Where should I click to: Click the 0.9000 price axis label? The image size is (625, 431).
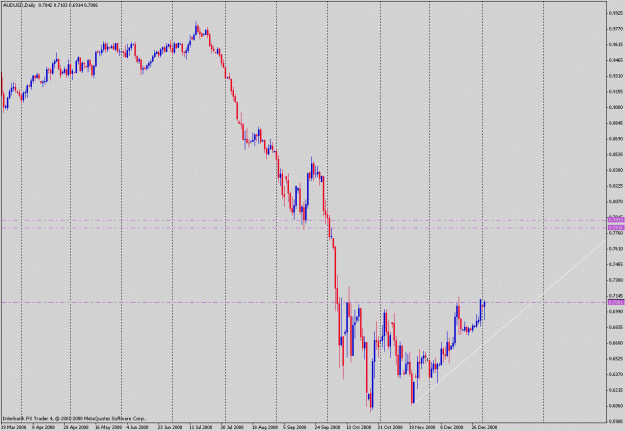click(616, 107)
